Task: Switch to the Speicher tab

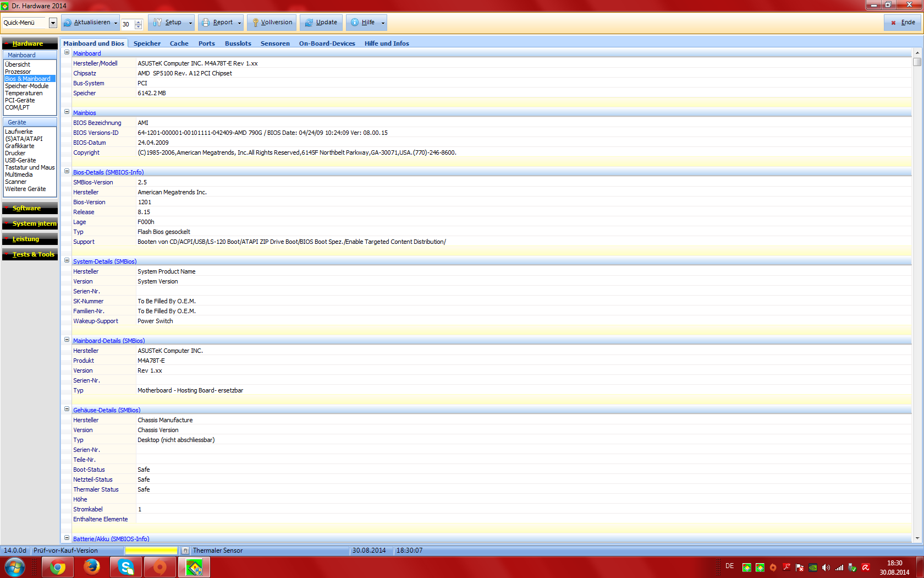Action: [147, 43]
